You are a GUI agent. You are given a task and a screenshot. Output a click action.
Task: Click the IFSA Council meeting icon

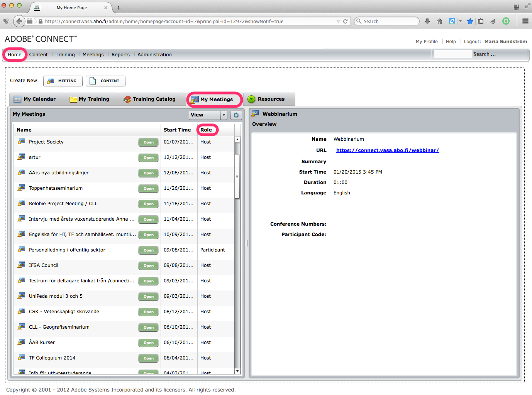tap(22, 265)
